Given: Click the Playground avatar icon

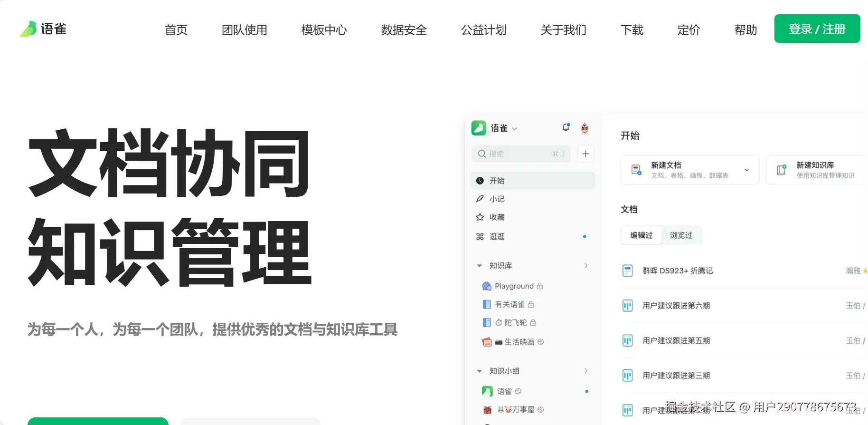Looking at the screenshot, I should coord(487,286).
